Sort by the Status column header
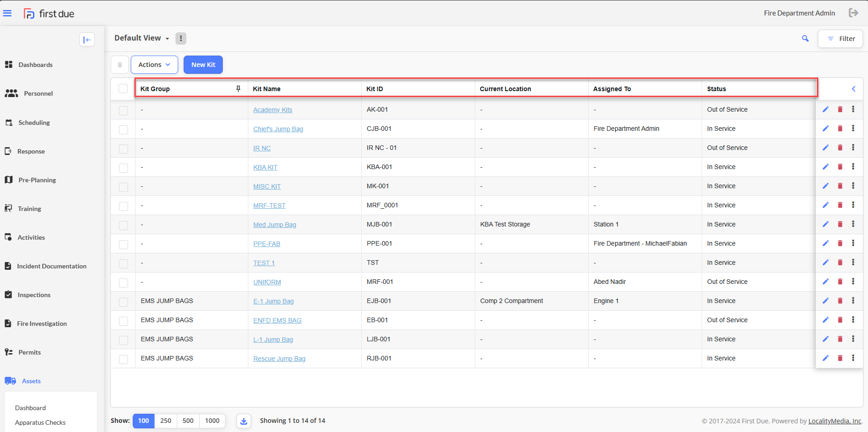 [x=716, y=89]
